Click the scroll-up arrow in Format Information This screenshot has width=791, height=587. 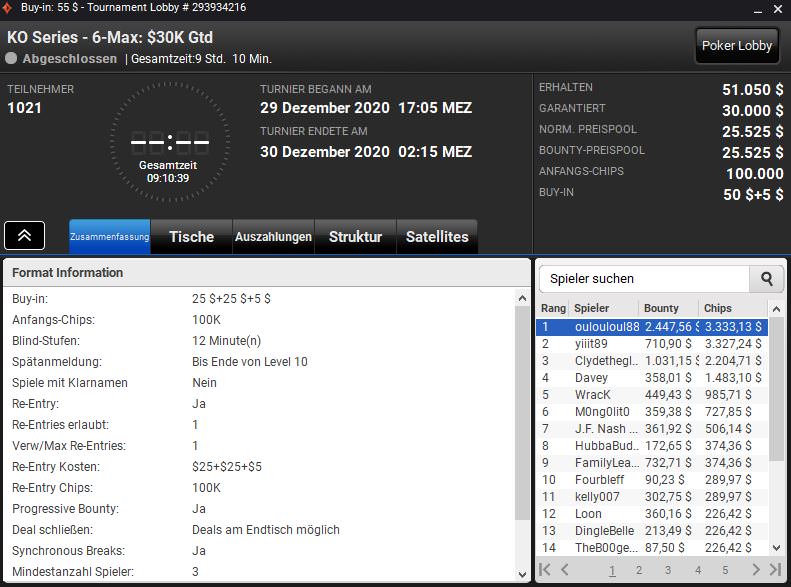point(522,298)
